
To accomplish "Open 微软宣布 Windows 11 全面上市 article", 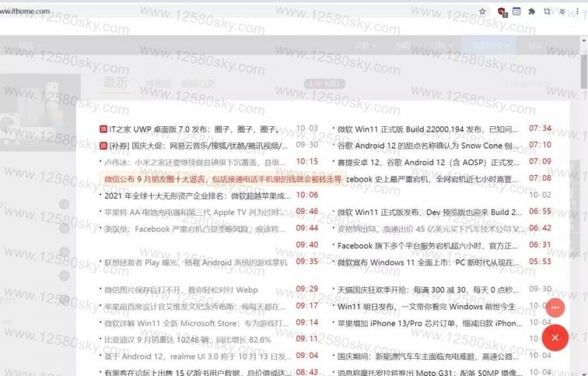I will [429, 262].
